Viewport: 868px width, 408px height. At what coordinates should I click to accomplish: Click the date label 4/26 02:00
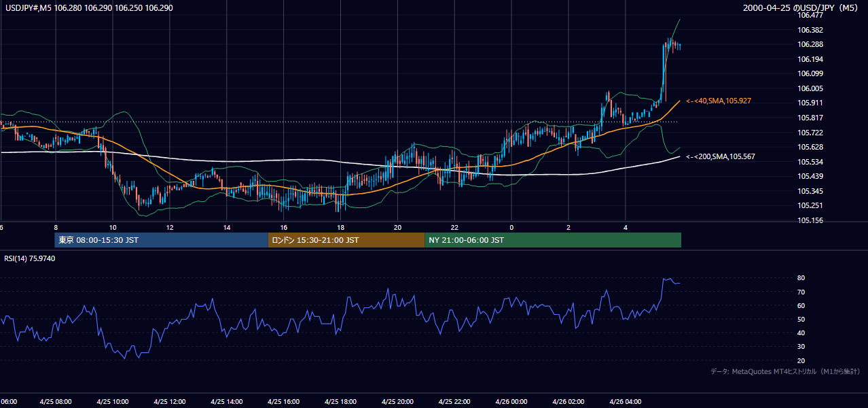click(568, 401)
